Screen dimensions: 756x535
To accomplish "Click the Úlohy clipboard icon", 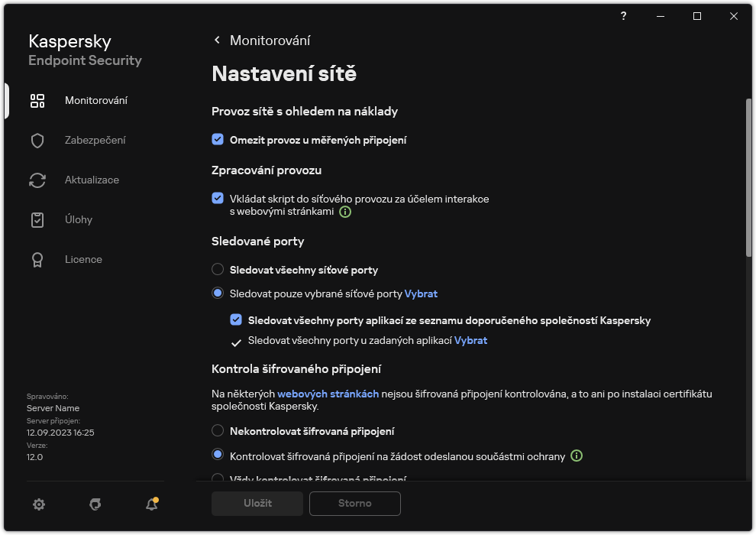I will (x=37, y=220).
